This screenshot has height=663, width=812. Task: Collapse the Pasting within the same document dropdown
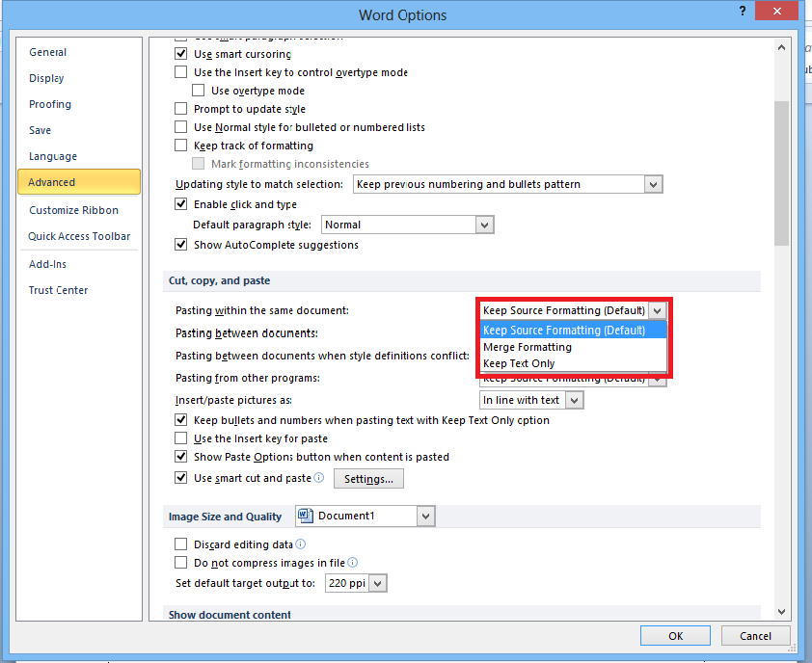[658, 310]
